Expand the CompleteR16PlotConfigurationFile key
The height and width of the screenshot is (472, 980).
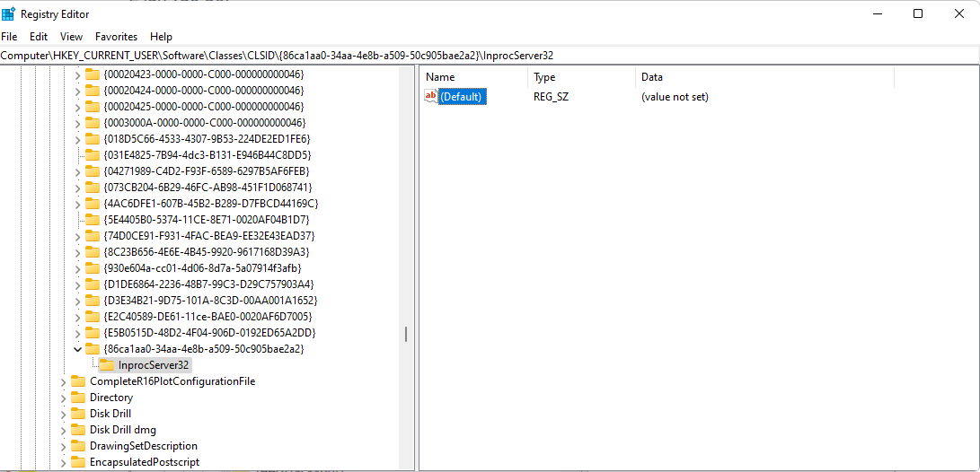coord(63,382)
